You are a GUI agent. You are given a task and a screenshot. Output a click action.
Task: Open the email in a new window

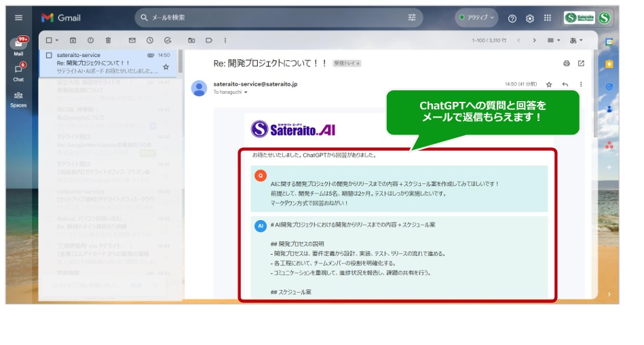pos(581,63)
